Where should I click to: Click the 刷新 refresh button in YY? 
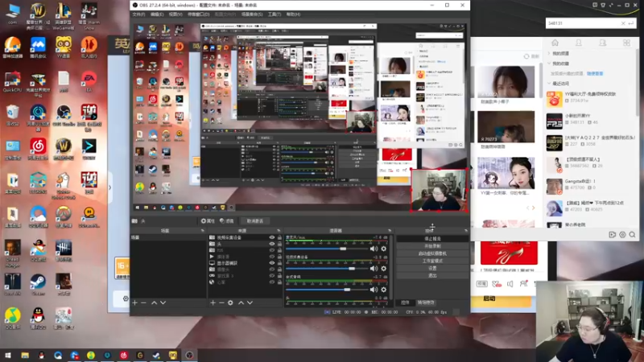[531, 56]
